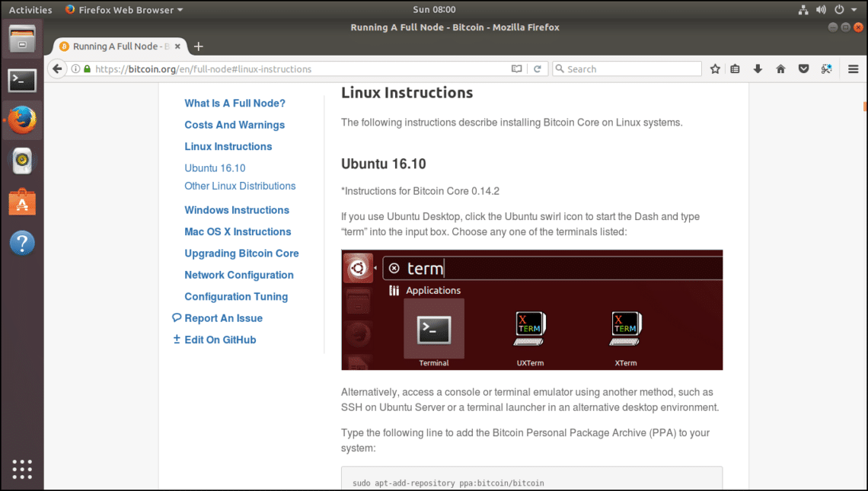Save the page to Pocket
868x491 pixels.
click(x=804, y=69)
